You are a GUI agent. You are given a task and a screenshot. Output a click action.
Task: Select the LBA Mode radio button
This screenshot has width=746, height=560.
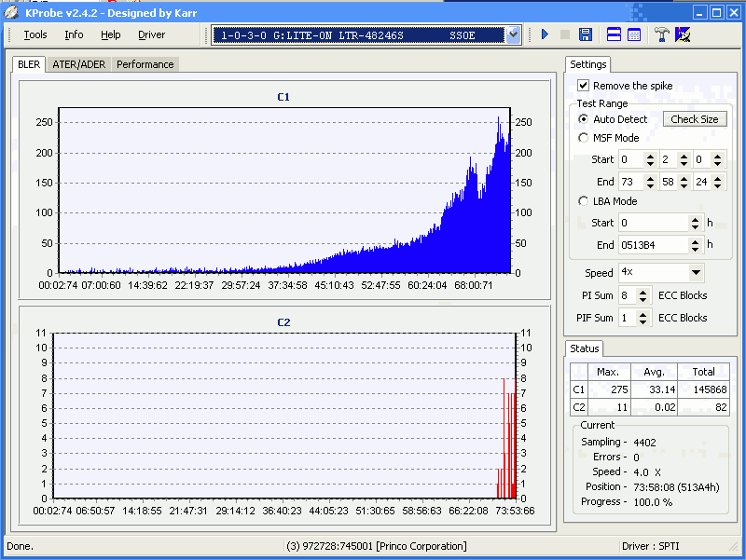584,201
